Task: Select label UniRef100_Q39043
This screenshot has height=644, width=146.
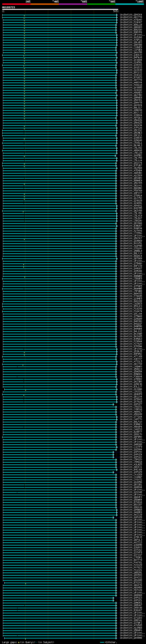Action: click(x=131, y=65)
